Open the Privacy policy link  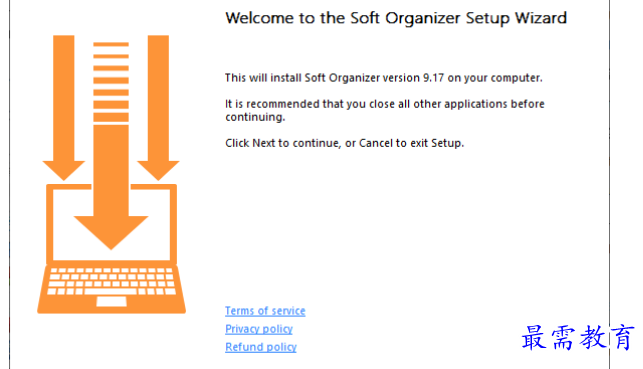click(x=259, y=329)
